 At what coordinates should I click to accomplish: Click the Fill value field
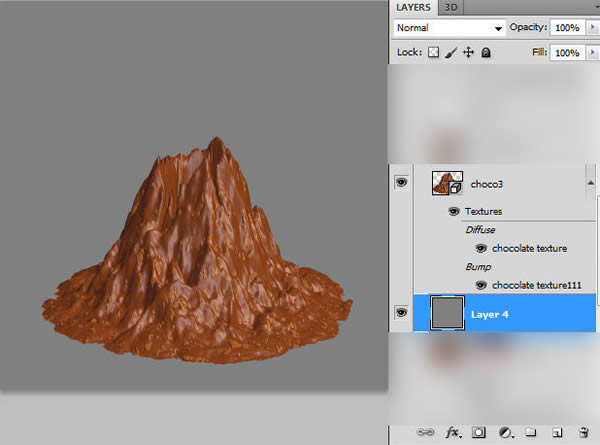pos(567,52)
